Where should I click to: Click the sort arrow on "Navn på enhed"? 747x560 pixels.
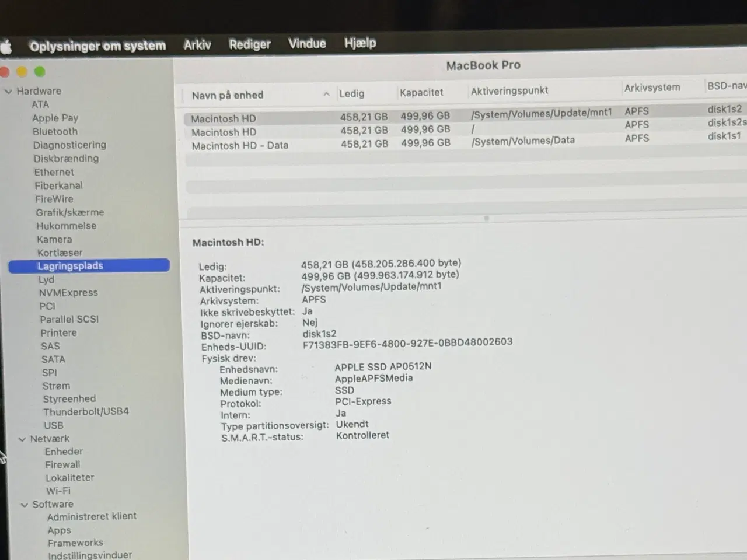coord(326,94)
